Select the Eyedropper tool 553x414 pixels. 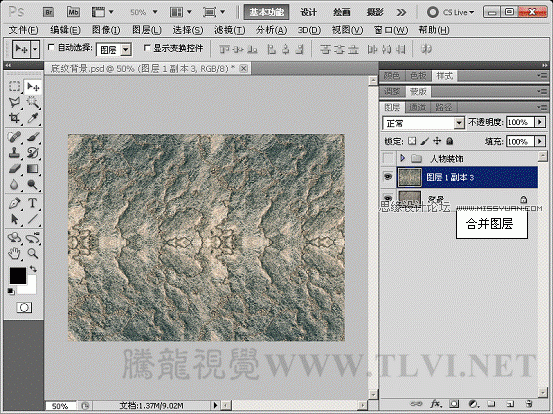tap(33, 118)
